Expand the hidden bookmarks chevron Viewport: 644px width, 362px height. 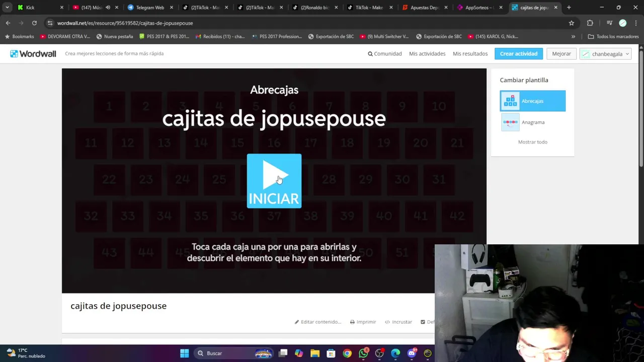pyautogui.click(x=573, y=37)
